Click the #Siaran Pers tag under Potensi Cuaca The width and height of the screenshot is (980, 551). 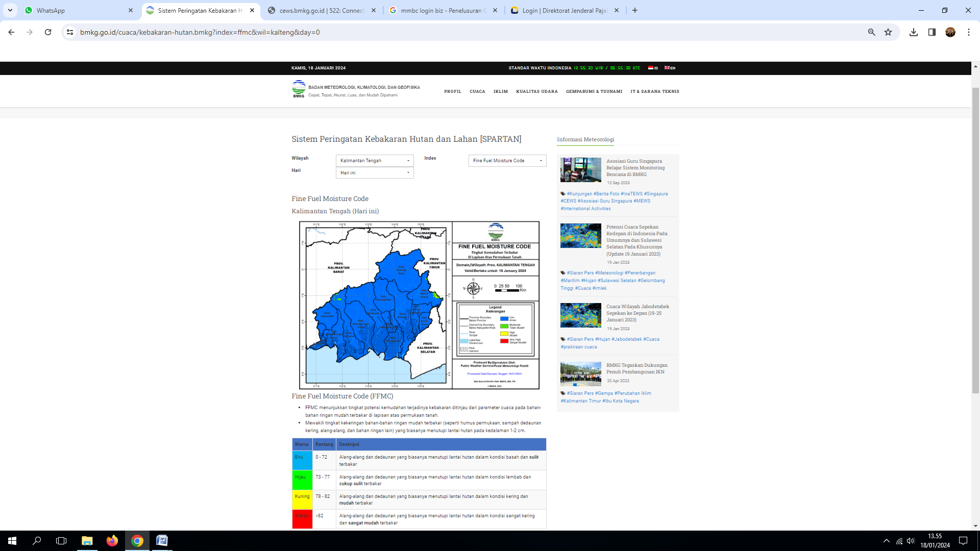[x=580, y=273]
